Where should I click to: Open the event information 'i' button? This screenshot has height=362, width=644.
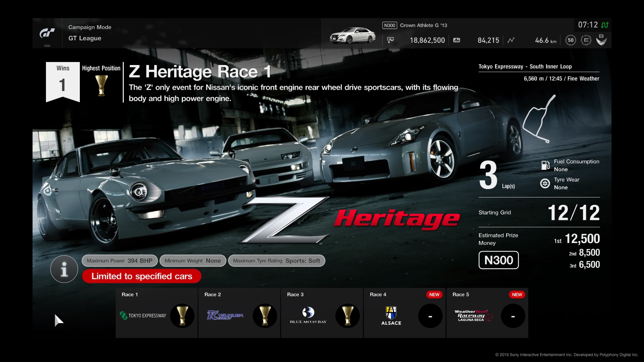[64, 269]
